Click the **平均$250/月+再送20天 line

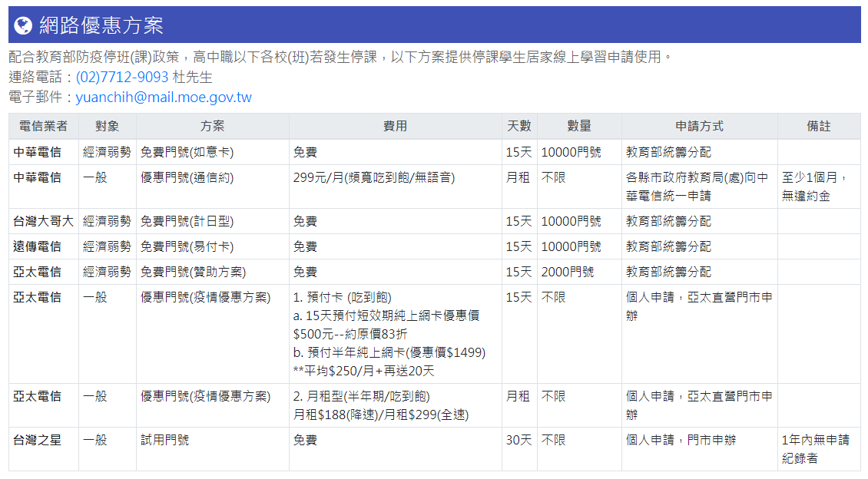(x=363, y=371)
